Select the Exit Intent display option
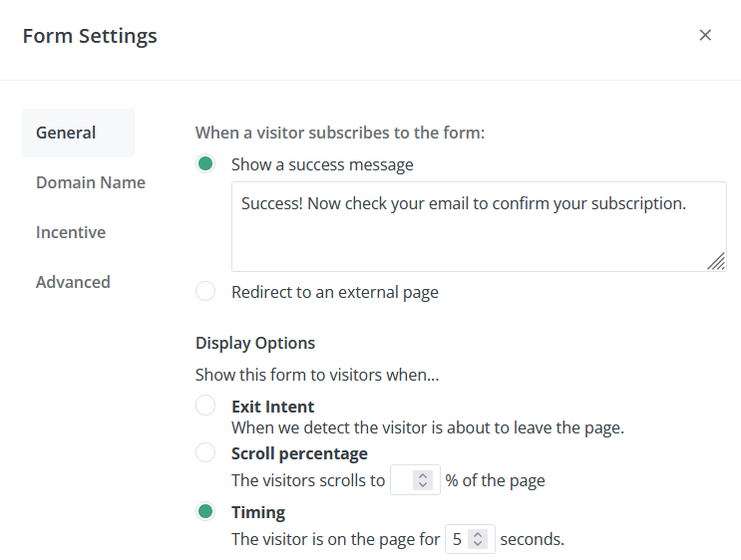 click(205, 406)
